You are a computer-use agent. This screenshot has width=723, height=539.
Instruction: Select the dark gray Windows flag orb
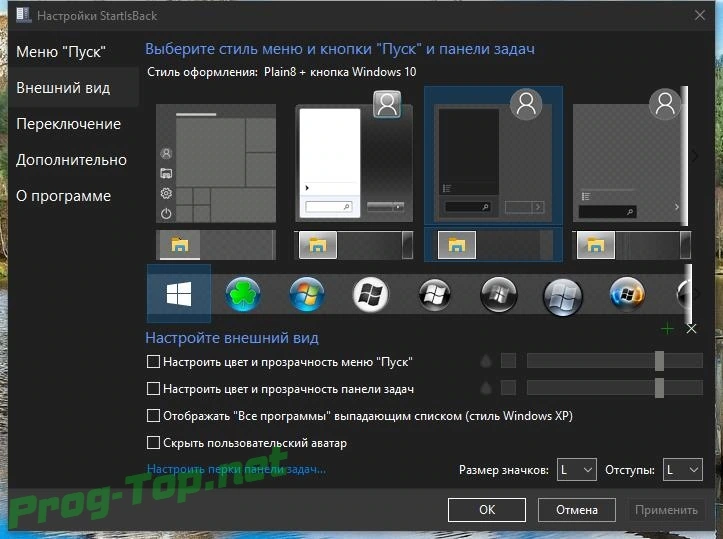tap(498, 294)
